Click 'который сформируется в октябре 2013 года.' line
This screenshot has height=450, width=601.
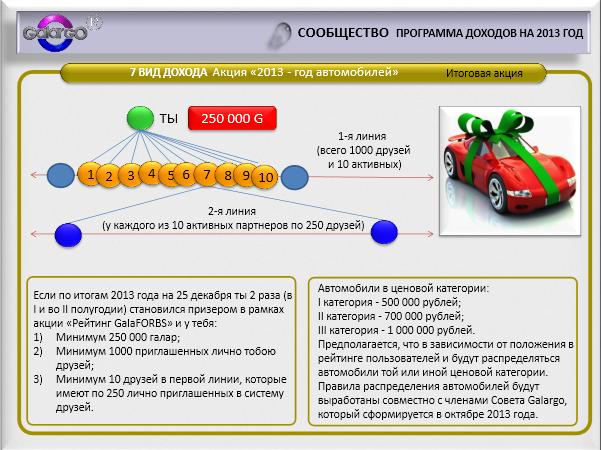[x=428, y=414]
